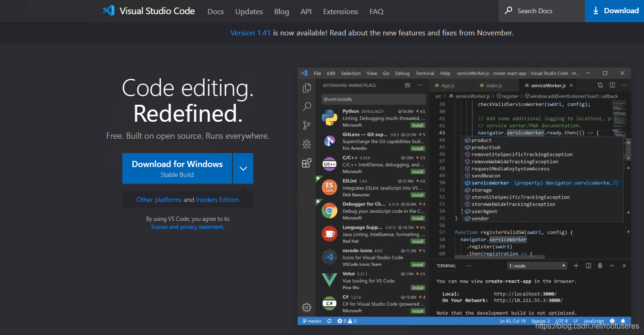
Task: Install the ESLint extension
Action: pyautogui.click(x=418, y=195)
